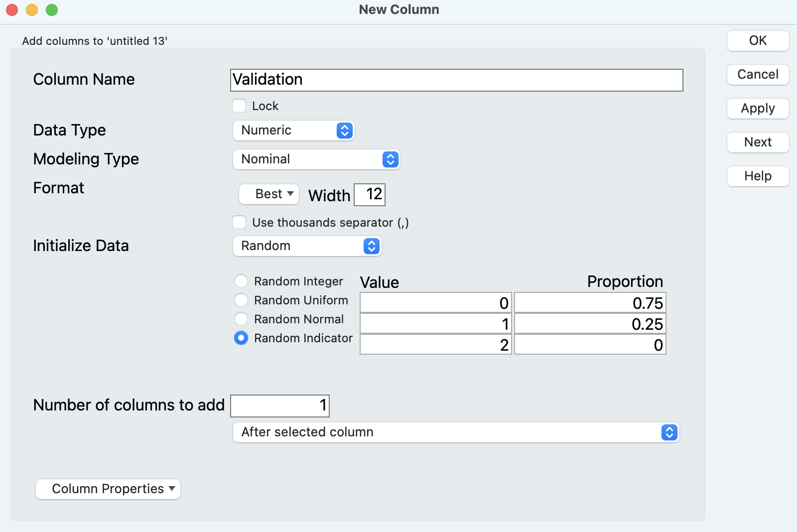Viewport: 797px width, 532px height.
Task: Open the After selected column dropdown
Action: click(456, 432)
